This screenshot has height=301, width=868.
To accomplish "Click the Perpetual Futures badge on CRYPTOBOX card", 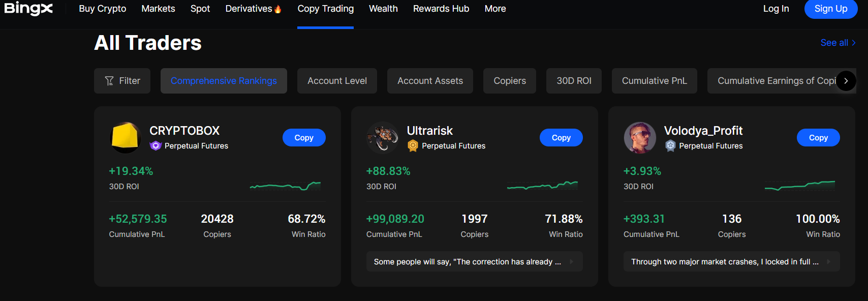I will (156, 146).
